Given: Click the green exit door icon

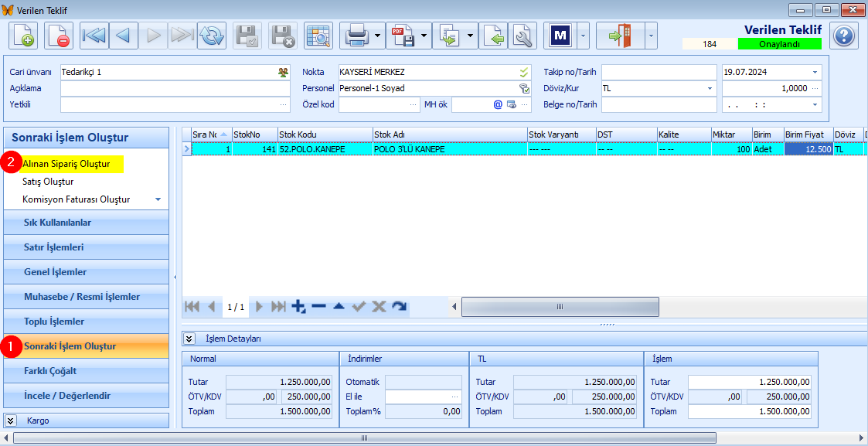Looking at the screenshot, I should pyautogui.click(x=619, y=36).
